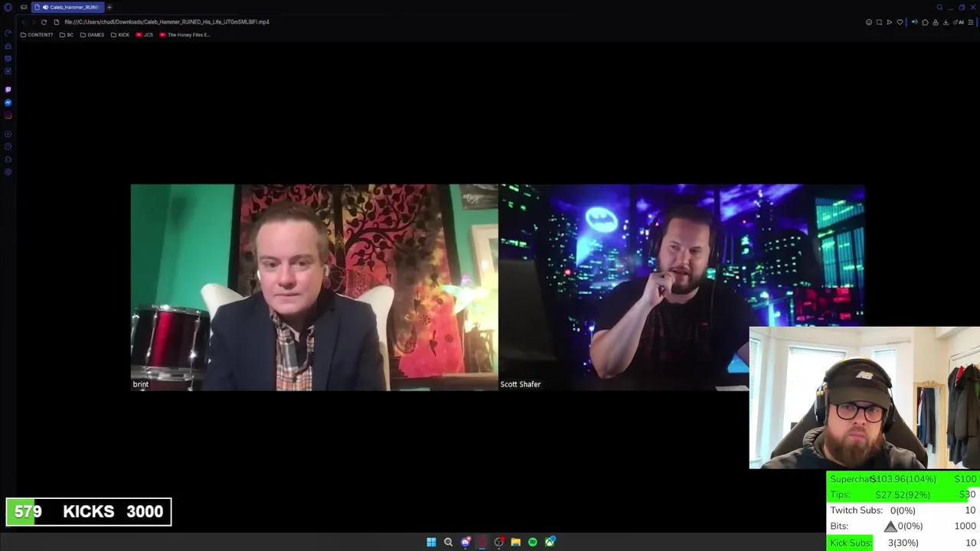This screenshot has height=551, width=980.
Task: Click the Bits 0(0%) goal row
Action: [903, 527]
